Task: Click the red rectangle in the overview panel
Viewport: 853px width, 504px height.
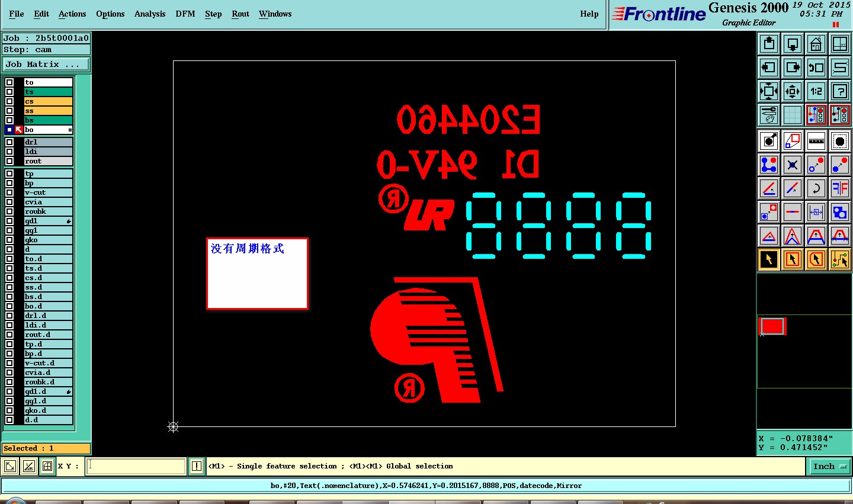Action: 772,326
